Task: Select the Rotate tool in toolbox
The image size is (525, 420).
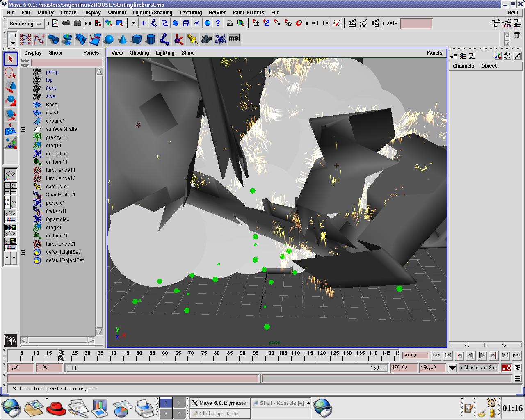Action: pos(11,101)
